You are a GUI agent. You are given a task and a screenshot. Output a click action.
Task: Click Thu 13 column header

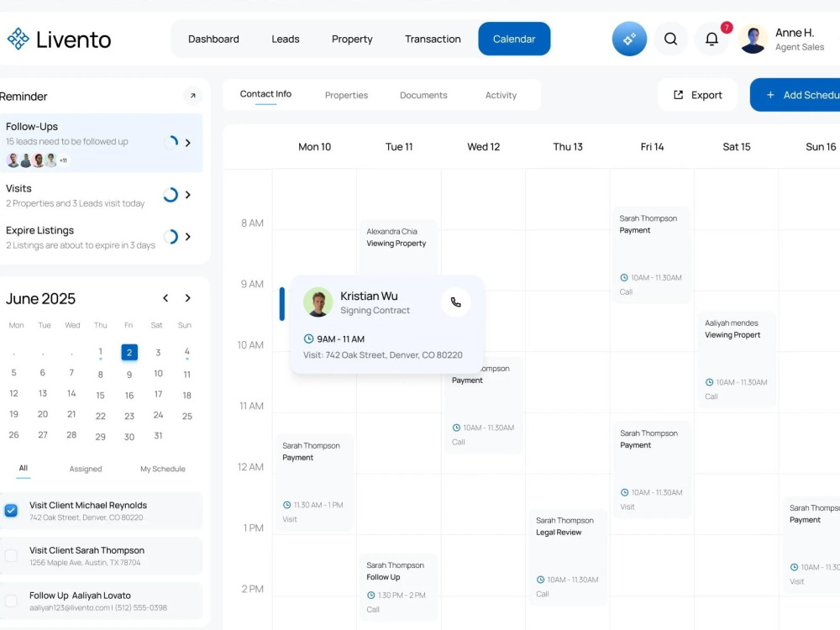[x=568, y=147]
